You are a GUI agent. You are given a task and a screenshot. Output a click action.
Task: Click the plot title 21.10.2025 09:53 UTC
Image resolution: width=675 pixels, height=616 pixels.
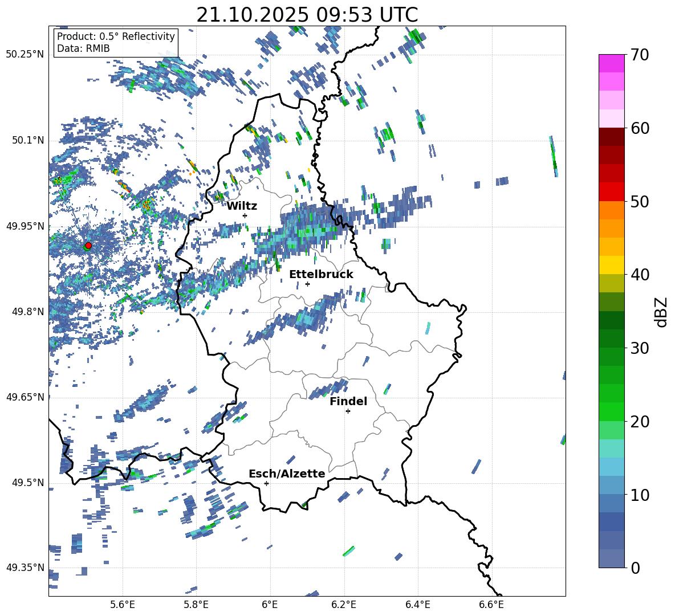307,15
